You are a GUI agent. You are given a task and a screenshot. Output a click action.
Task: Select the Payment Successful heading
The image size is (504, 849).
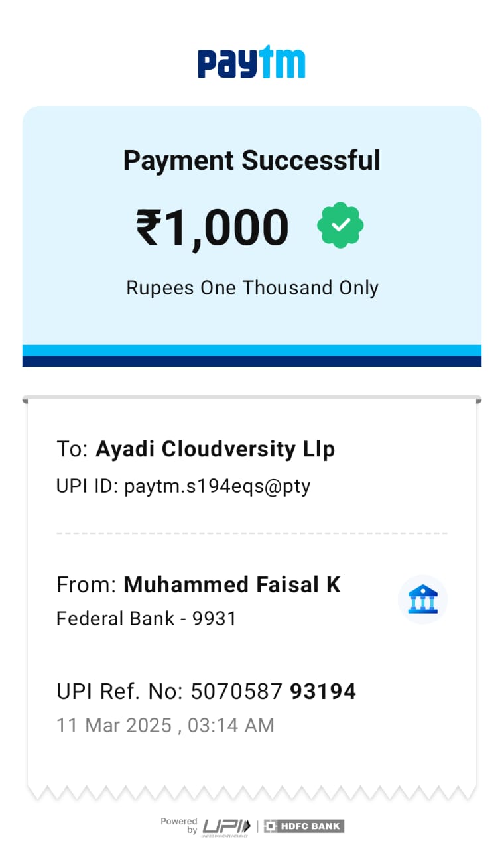click(x=251, y=161)
